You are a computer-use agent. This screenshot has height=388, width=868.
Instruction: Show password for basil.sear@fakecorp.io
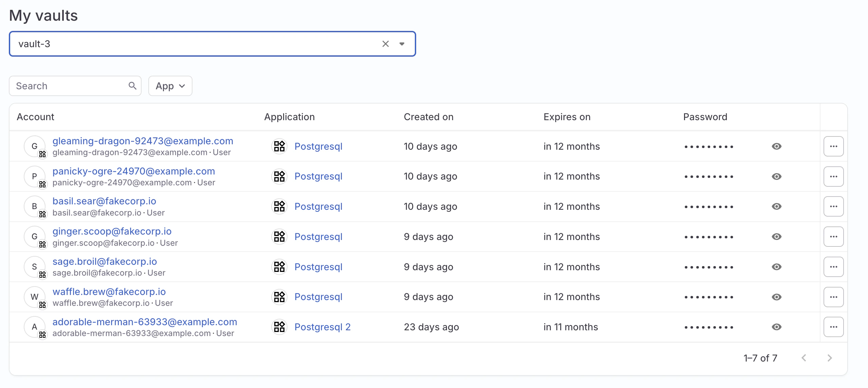pos(776,206)
